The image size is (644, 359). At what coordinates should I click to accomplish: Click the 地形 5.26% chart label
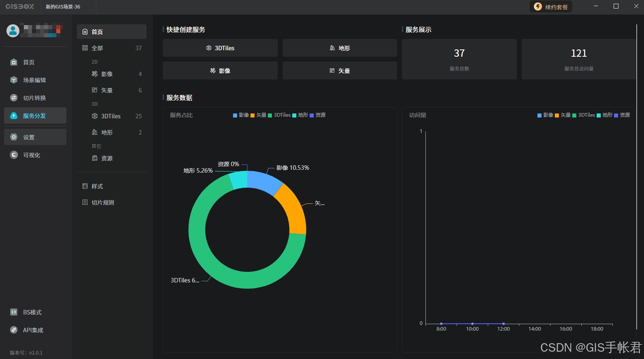198,171
